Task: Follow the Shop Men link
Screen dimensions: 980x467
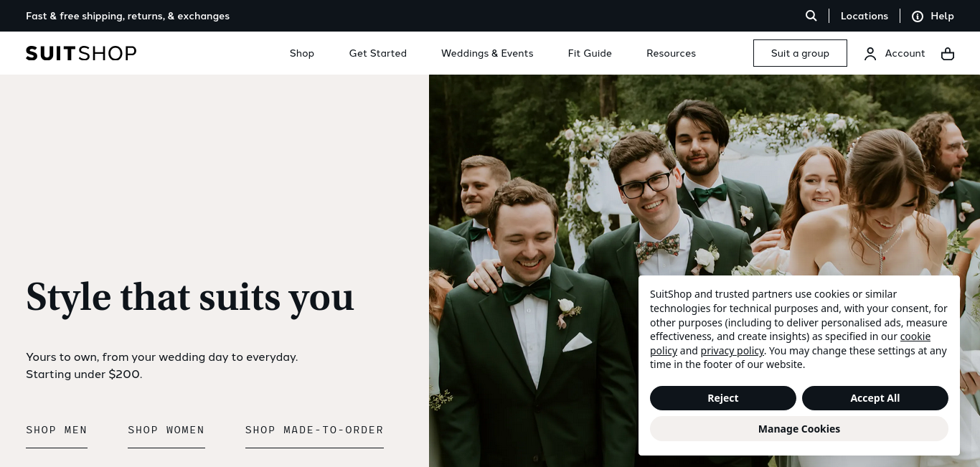Action: click(57, 430)
